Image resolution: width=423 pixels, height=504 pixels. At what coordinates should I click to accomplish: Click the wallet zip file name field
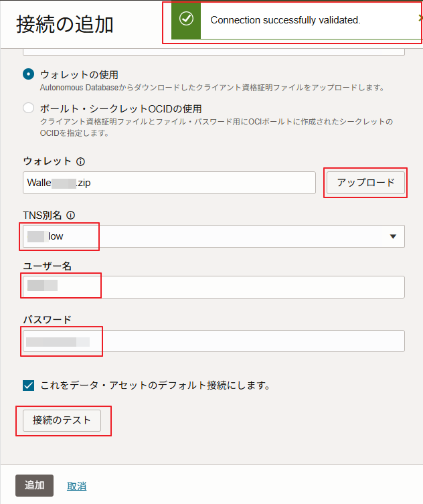tap(169, 183)
